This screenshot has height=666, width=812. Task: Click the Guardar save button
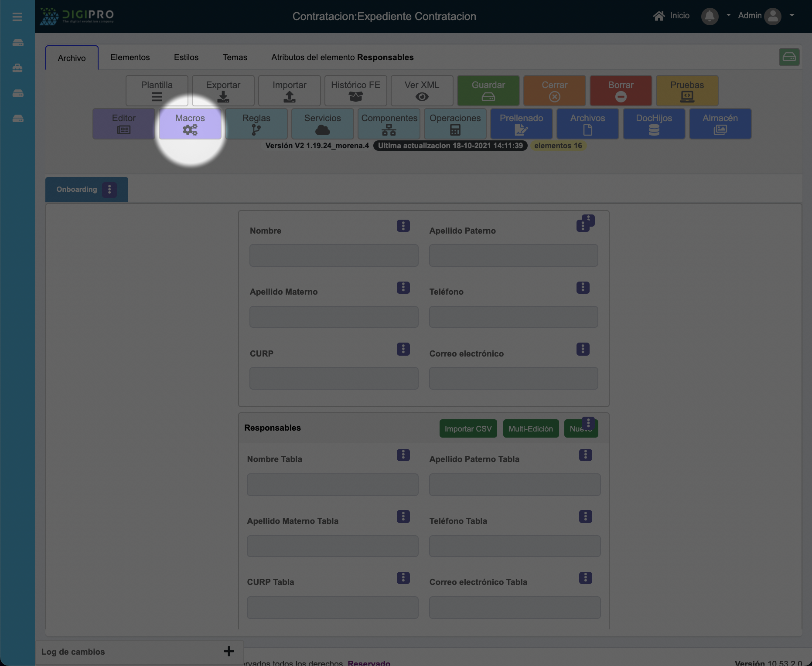tap(488, 91)
